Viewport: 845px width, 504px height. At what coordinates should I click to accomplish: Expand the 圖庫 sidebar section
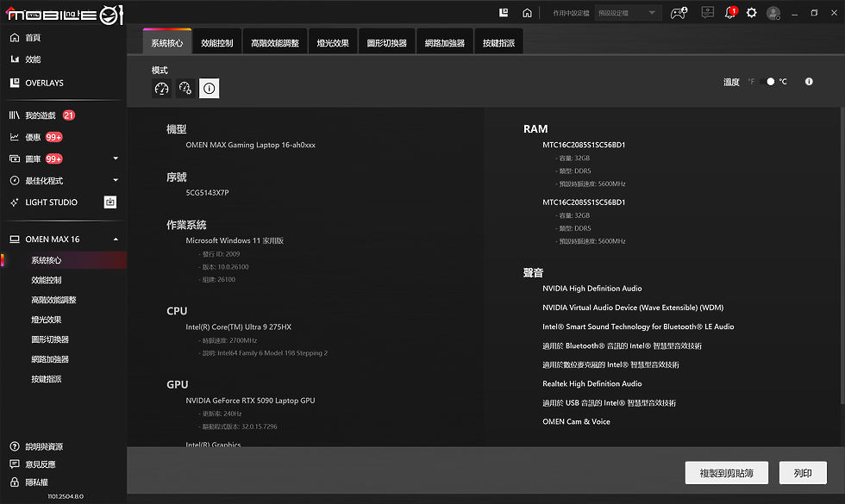[116, 159]
